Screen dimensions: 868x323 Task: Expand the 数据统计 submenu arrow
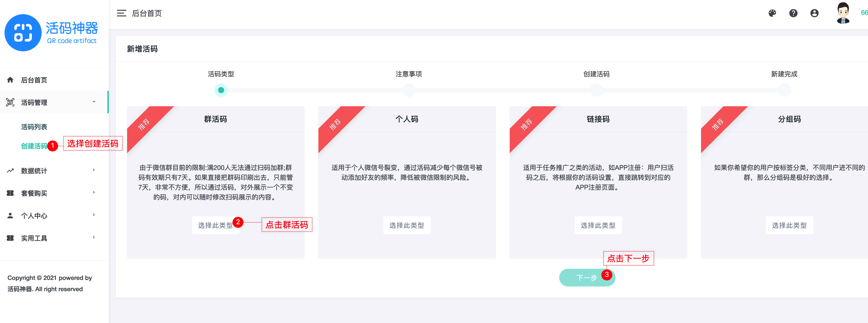[94, 170]
